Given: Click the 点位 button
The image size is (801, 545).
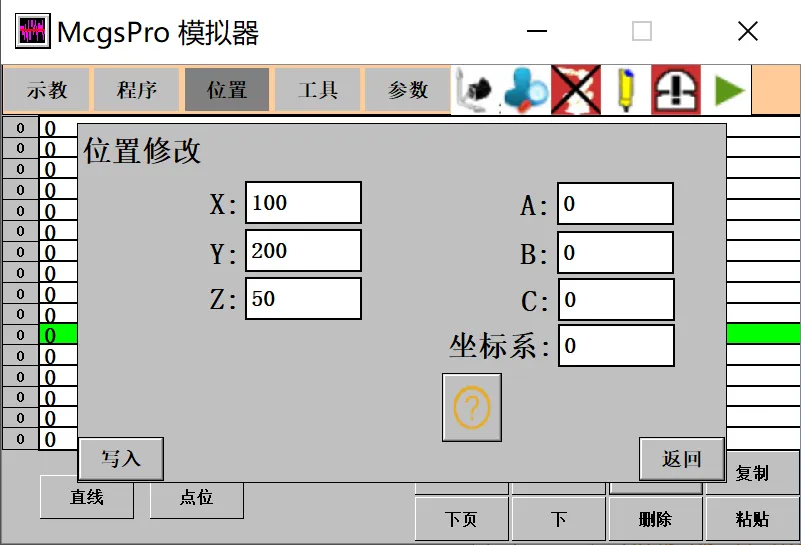Looking at the screenshot, I should [197, 497].
